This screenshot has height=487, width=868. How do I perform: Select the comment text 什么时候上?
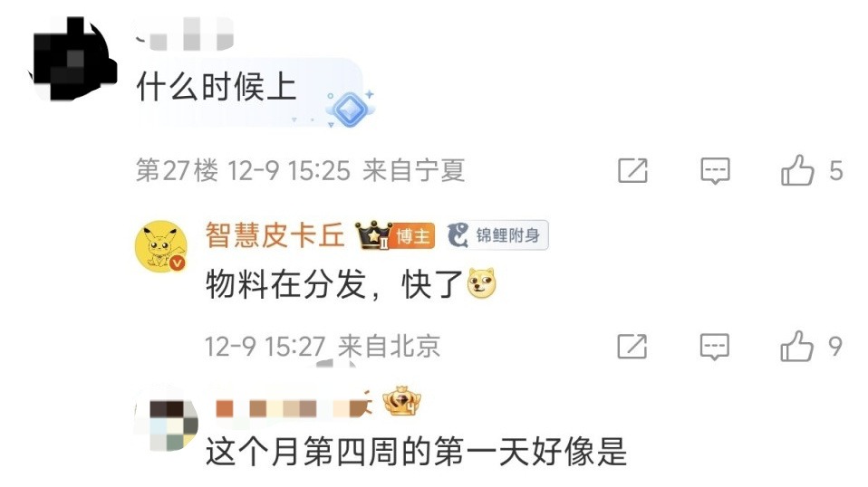[217, 87]
